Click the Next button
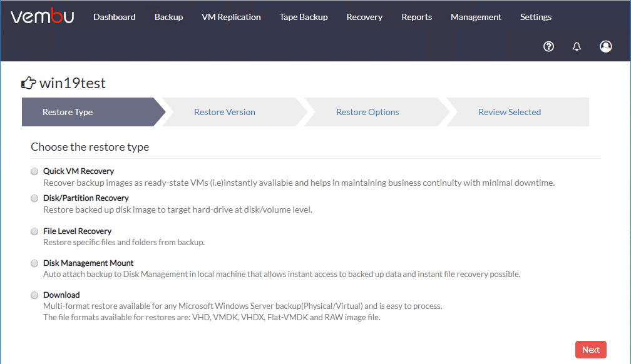The width and height of the screenshot is (631, 364). (590, 349)
